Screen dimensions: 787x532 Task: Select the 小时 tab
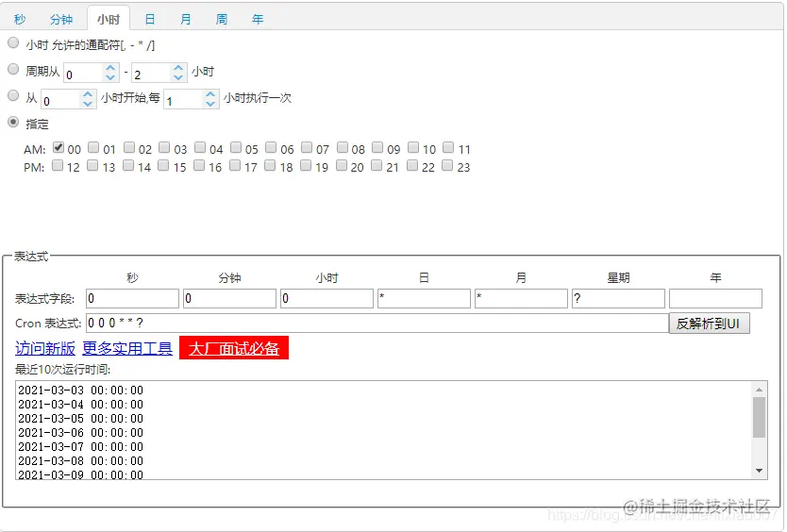tap(109, 19)
